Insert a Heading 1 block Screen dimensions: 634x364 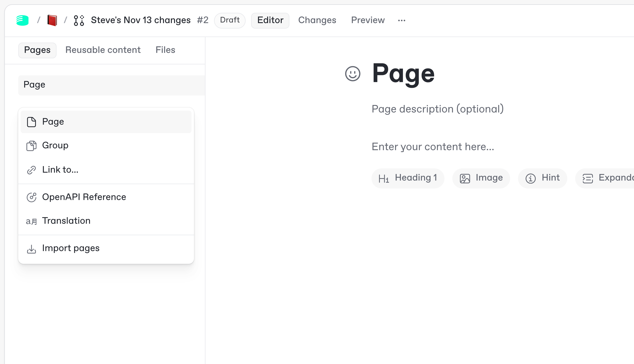pos(408,178)
